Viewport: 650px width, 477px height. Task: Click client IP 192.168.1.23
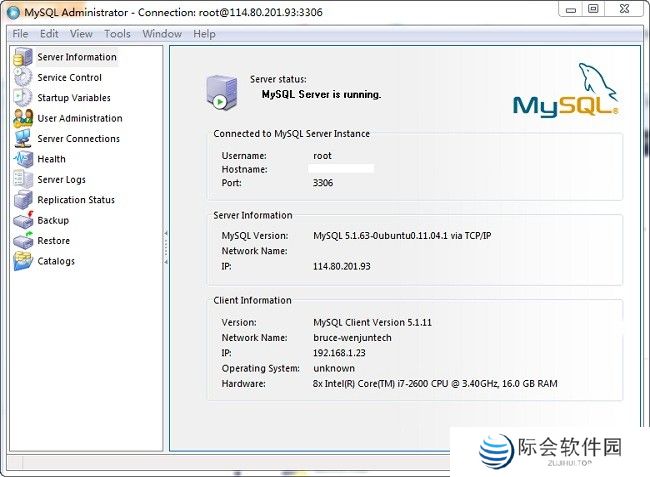(339, 353)
